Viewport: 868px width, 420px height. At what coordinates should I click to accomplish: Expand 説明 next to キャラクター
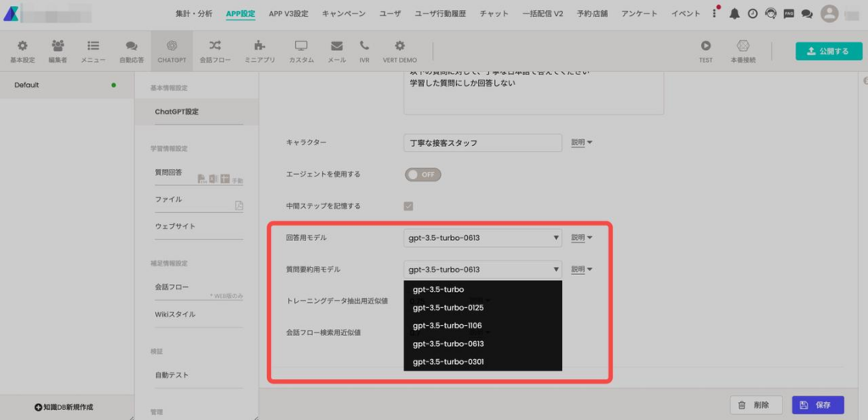pos(581,143)
